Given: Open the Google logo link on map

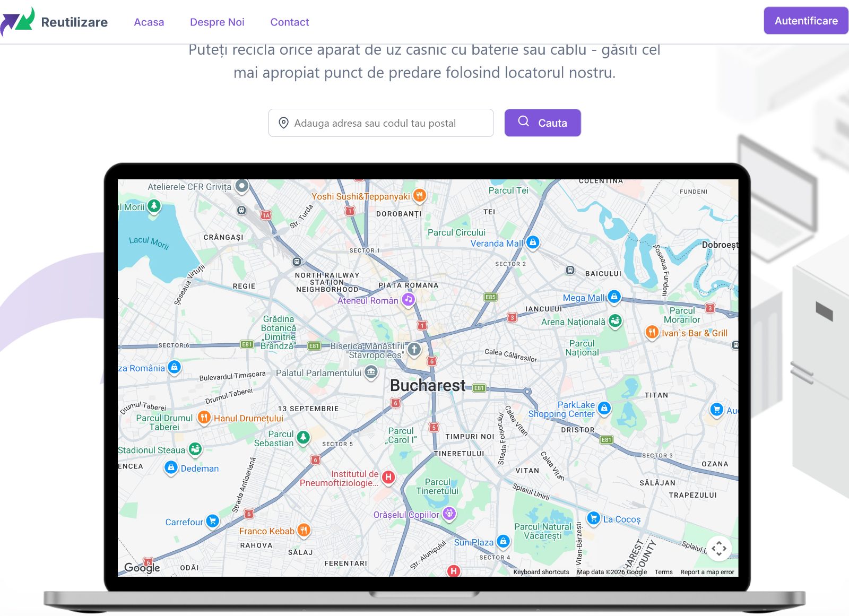Looking at the screenshot, I should click(142, 568).
